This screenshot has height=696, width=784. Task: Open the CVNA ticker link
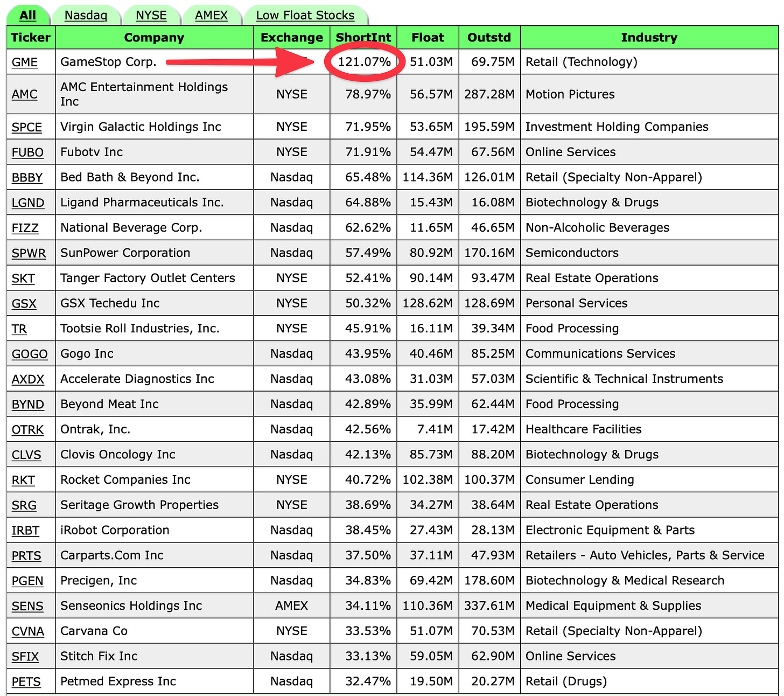28,632
